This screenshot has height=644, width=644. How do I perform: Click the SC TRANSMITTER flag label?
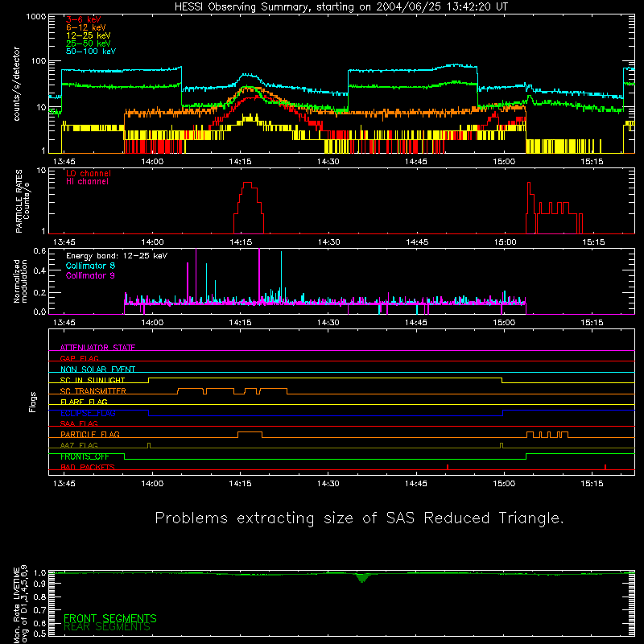[x=93, y=390]
